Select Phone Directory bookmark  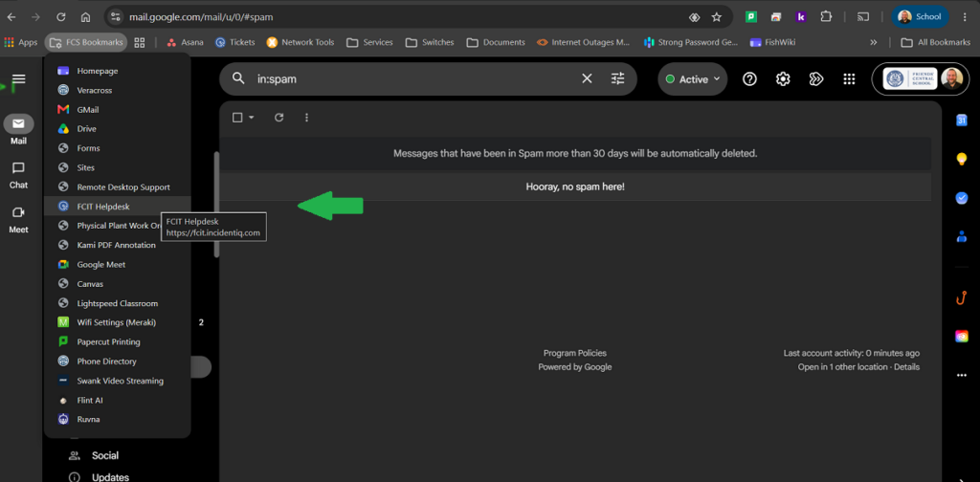[x=118, y=361]
